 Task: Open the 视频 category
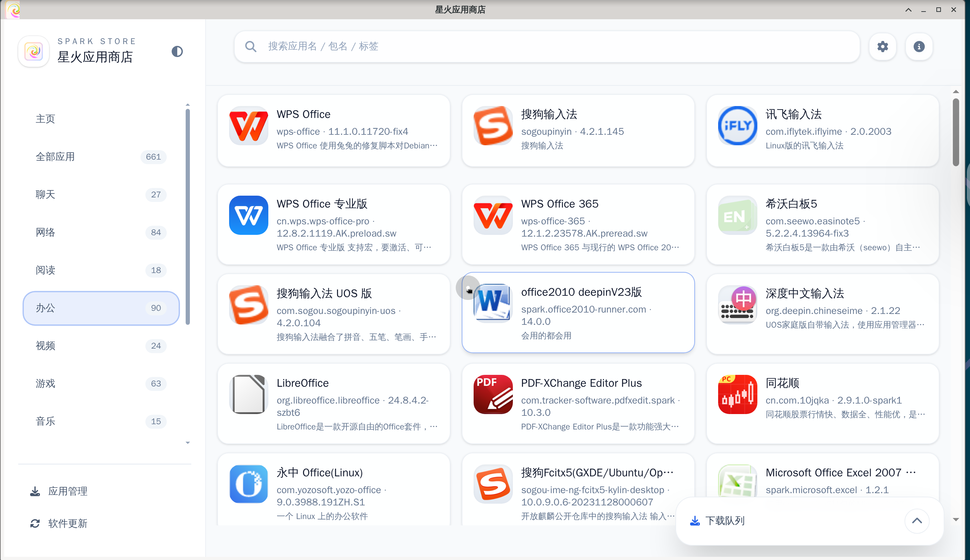tap(101, 346)
